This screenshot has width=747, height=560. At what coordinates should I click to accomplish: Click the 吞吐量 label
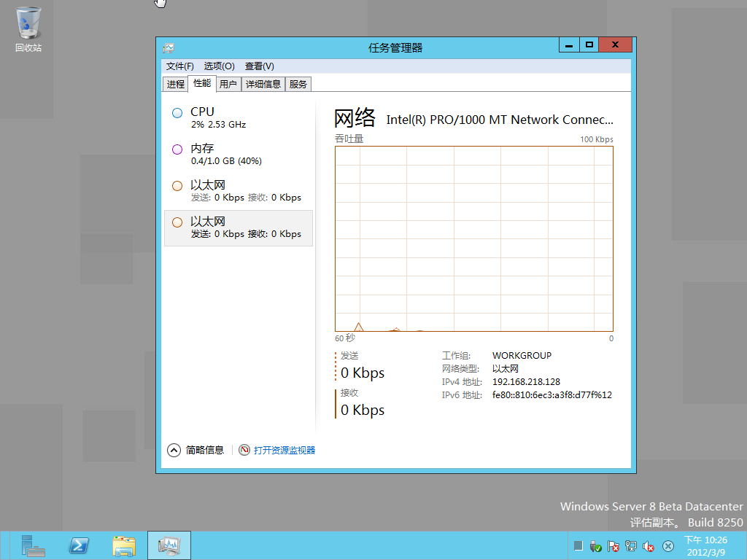click(x=349, y=139)
